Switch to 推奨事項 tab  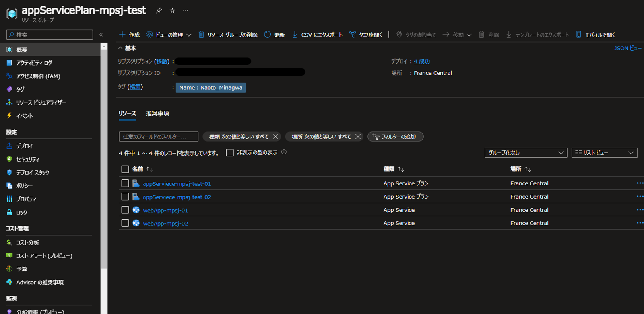157,113
